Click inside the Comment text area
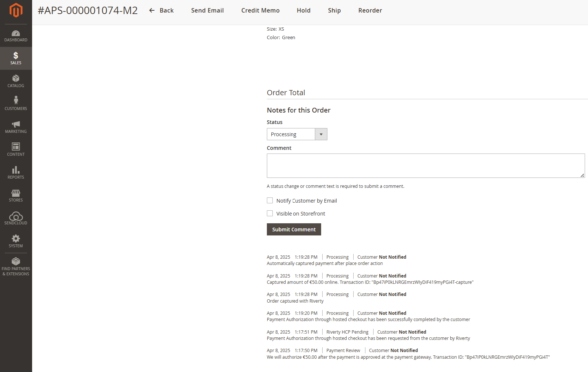 (x=425, y=166)
